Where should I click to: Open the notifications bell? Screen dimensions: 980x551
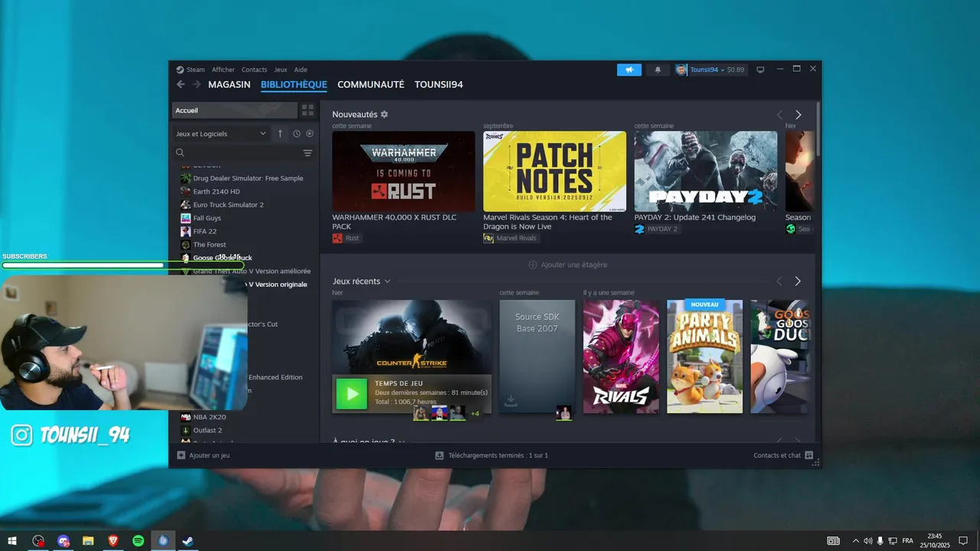tap(658, 70)
